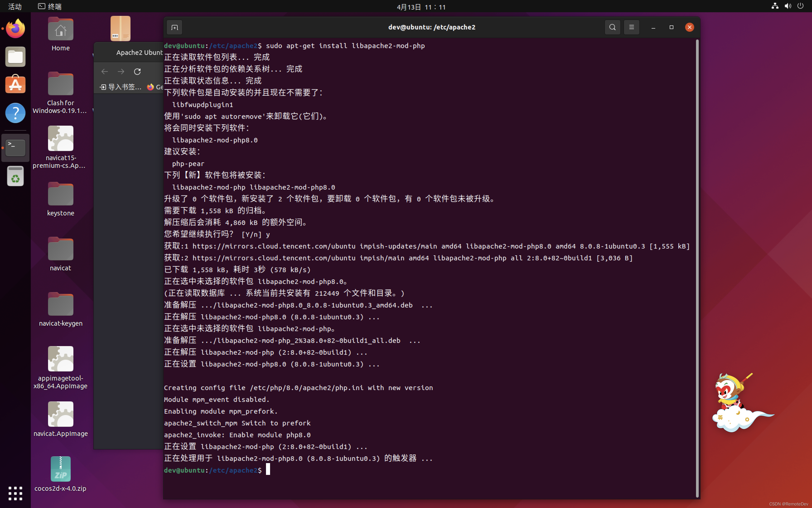Select Clash for Windows folder icon
812x508 pixels.
[60, 93]
